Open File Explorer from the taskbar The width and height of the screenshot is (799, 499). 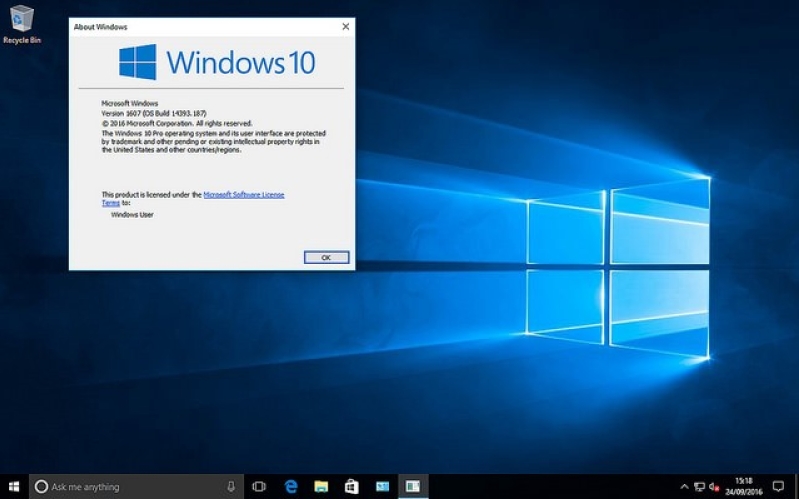(x=321, y=487)
